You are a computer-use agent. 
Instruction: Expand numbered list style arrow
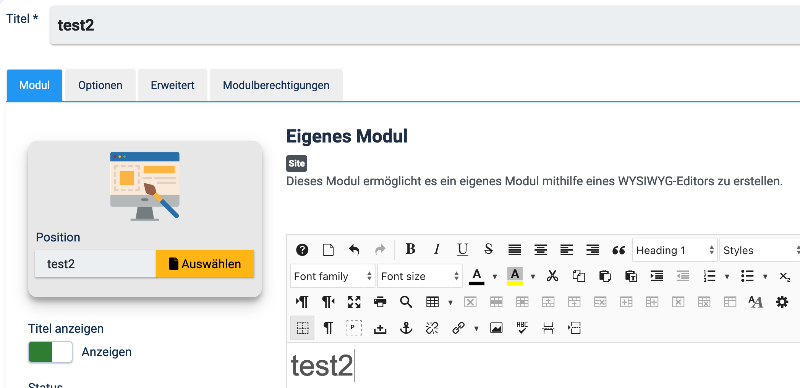click(727, 277)
